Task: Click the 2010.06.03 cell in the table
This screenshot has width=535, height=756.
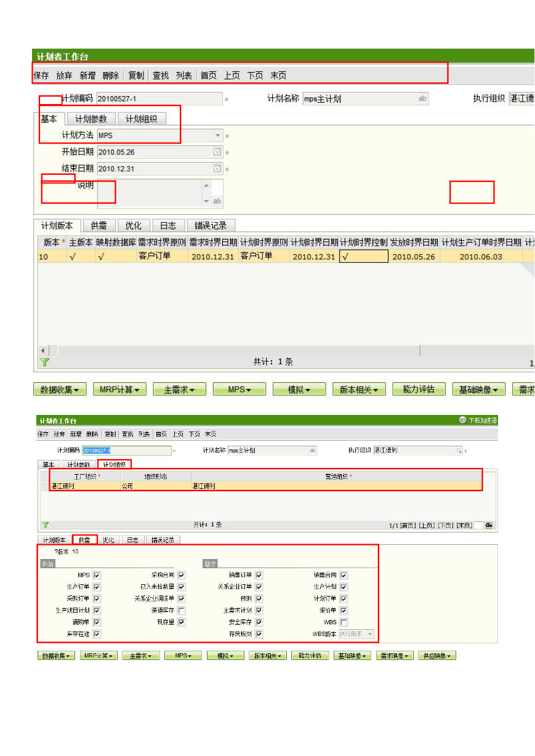Action: click(481, 257)
